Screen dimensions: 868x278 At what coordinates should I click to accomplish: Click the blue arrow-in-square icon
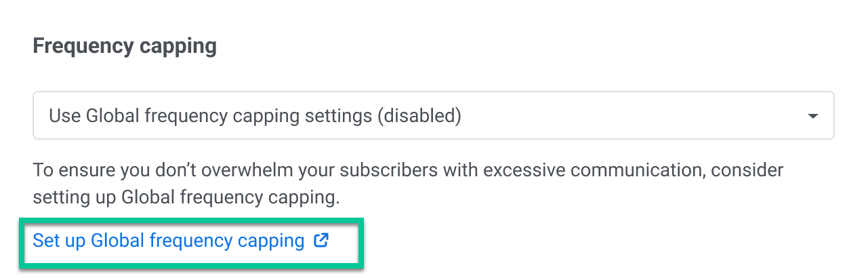click(x=321, y=241)
